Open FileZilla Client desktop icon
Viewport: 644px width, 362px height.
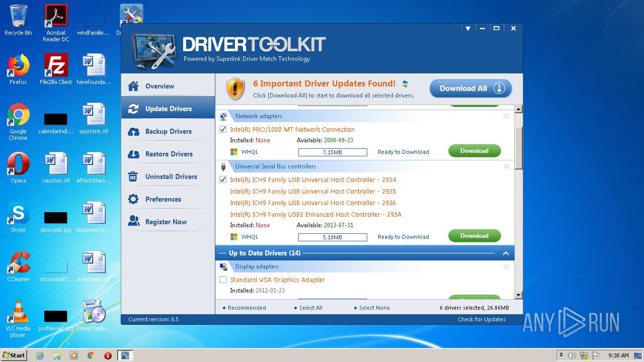[x=56, y=69]
